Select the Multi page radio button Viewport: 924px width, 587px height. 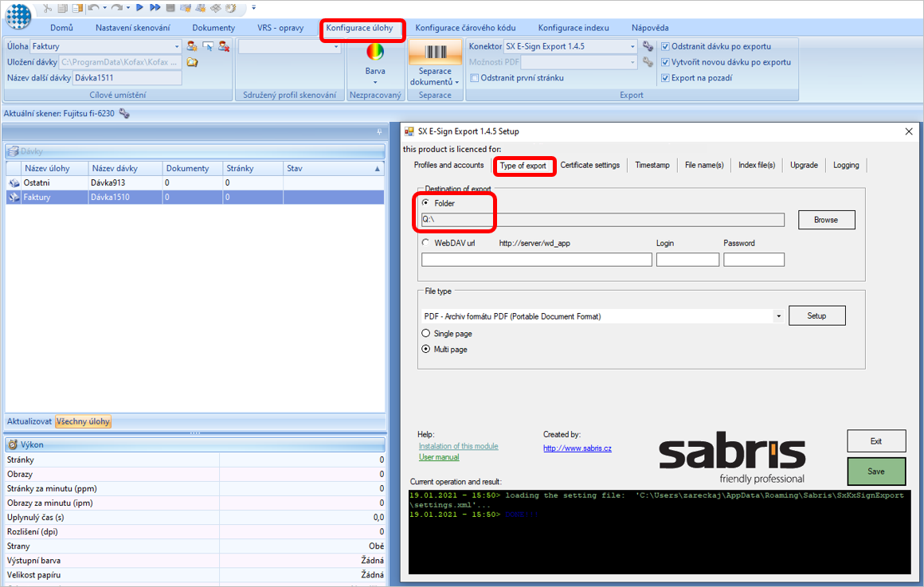coord(426,349)
